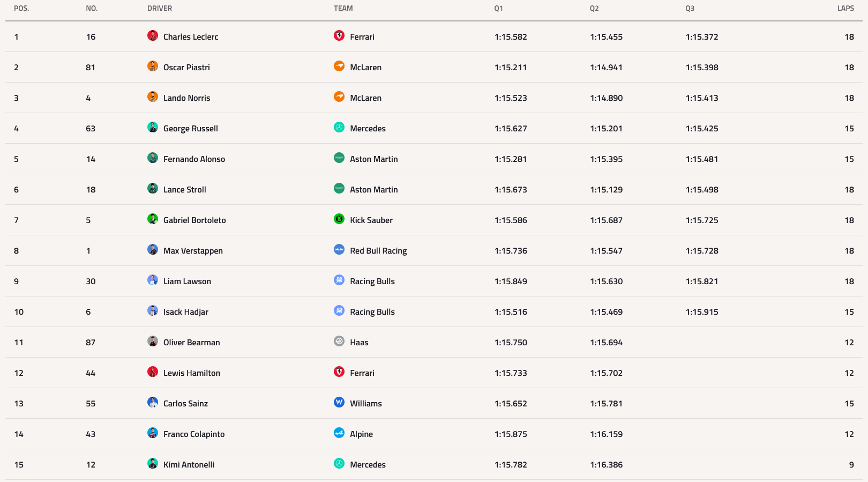Click Piastri's Q1 time 1:15.211
The image size is (868, 482).
pyautogui.click(x=511, y=68)
